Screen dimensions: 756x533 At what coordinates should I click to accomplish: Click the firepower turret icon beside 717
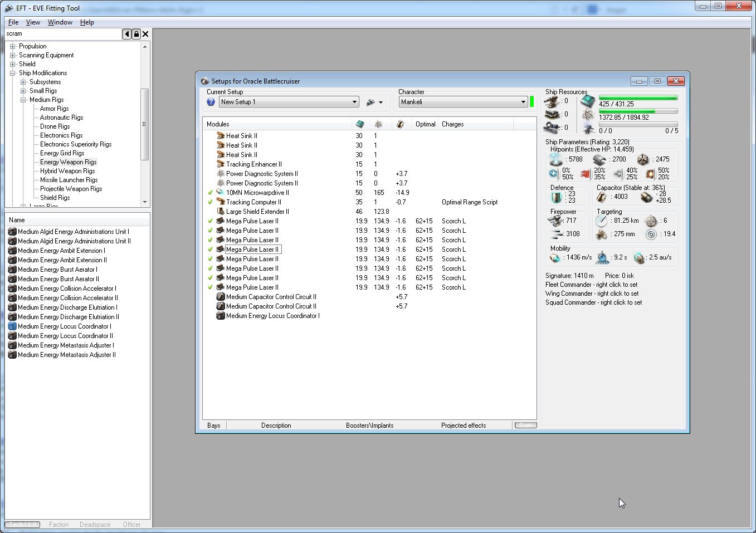point(555,221)
